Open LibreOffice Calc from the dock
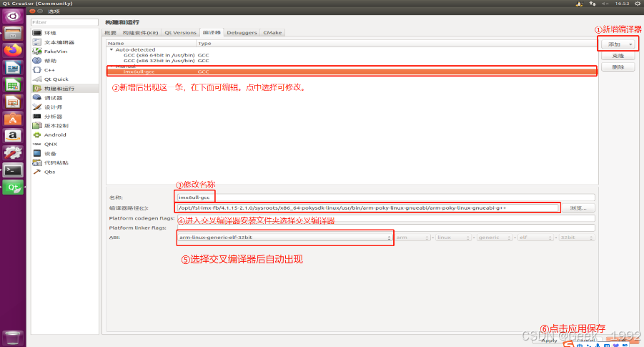This screenshot has width=644, height=347. coord(13,85)
